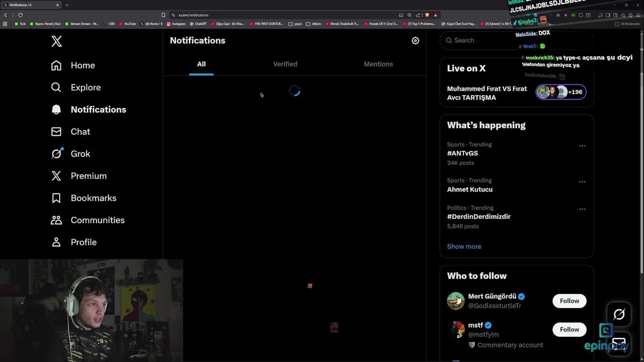Open OBS bookmark

(109, 24)
